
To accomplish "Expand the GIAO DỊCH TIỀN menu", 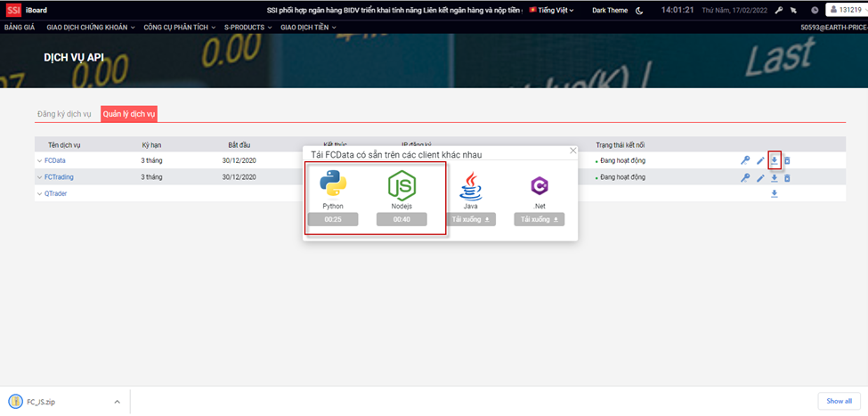I will tap(308, 27).
